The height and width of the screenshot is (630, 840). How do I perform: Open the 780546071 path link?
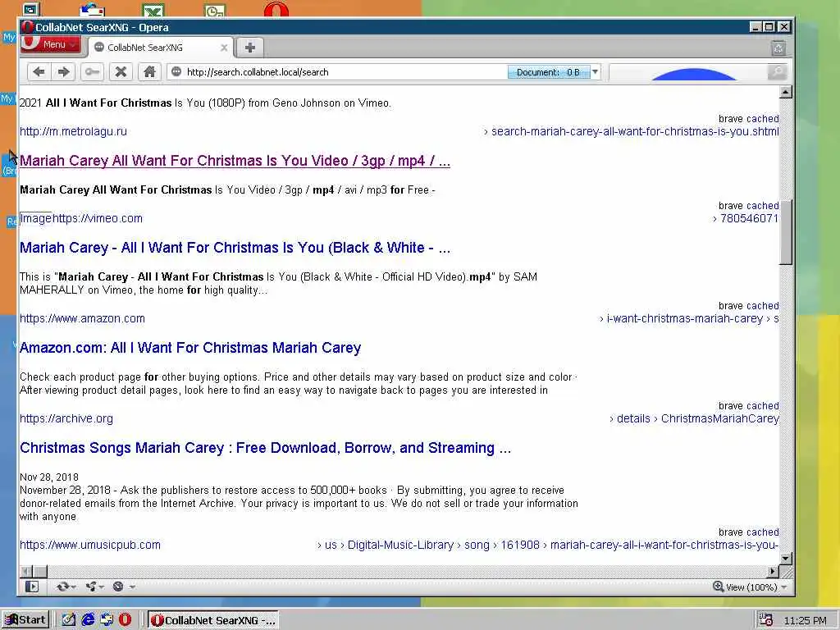tap(750, 218)
